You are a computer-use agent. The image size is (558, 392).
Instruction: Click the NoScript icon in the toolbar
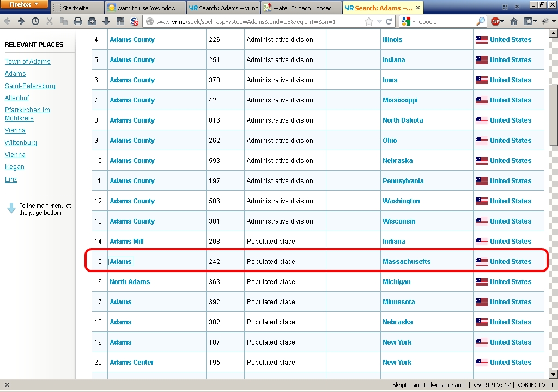[x=134, y=21]
